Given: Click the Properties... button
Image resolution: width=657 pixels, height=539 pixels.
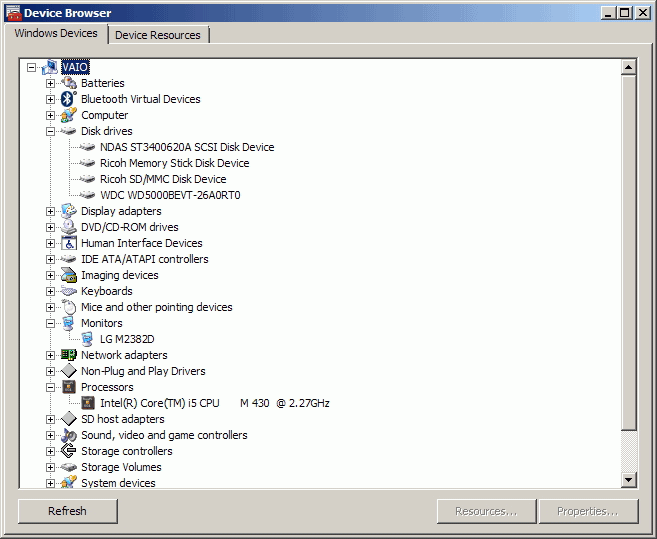Looking at the screenshot, I should coord(588,511).
